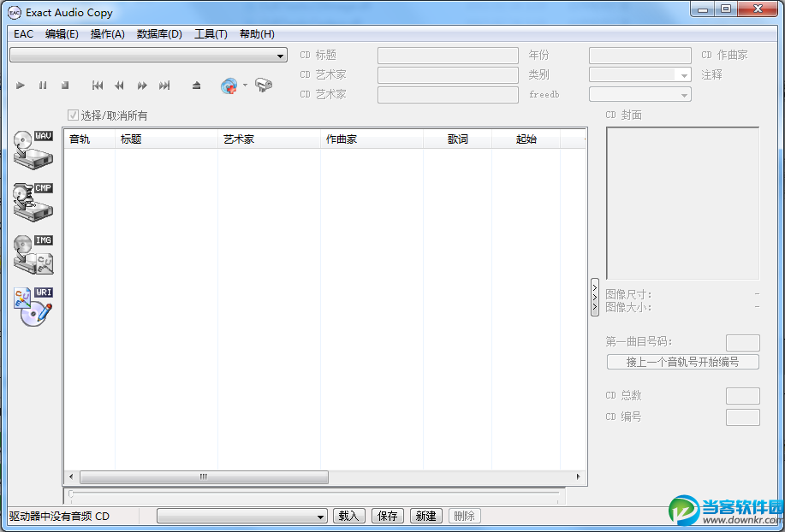
Task: Click the 起始 column header
Action: click(526, 139)
